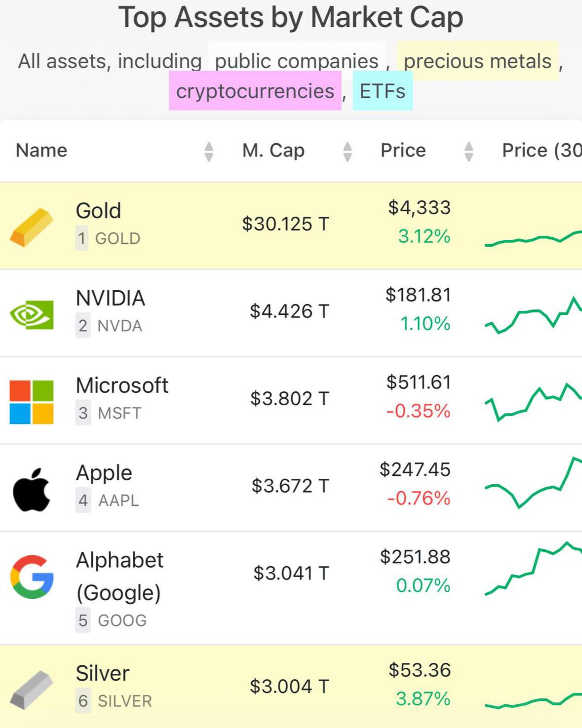Toggle the cryptocurrencies filter
Screen dimensions: 582x728
coord(255,91)
